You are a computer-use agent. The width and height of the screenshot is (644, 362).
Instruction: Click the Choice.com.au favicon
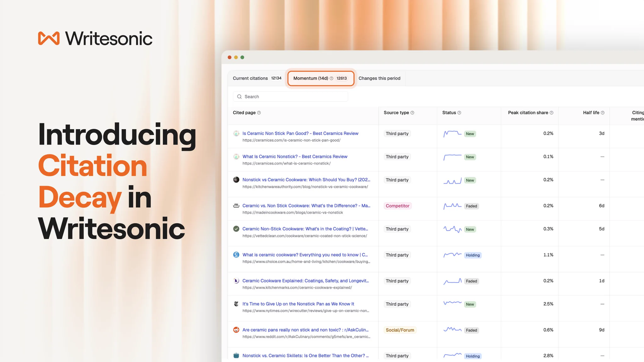pyautogui.click(x=236, y=255)
